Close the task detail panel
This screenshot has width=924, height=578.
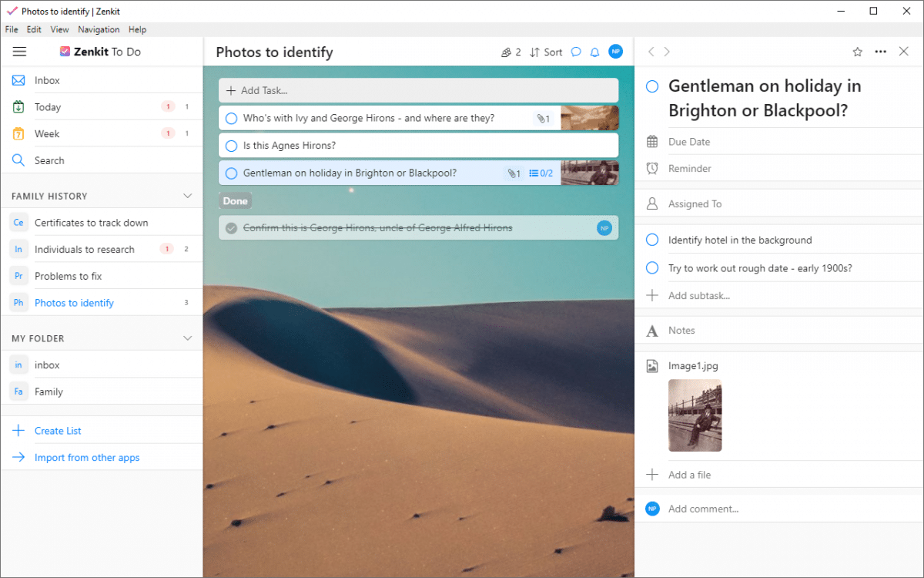(x=904, y=52)
